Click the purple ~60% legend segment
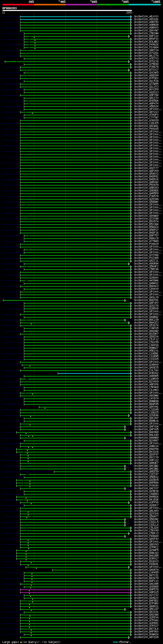This screenshot has width=163, height=644. point(81,5)
